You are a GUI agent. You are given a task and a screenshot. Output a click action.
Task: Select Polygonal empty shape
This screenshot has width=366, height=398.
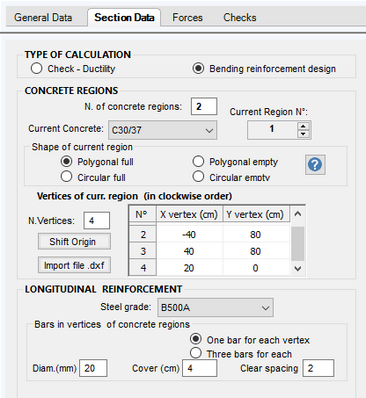[235, 162]
